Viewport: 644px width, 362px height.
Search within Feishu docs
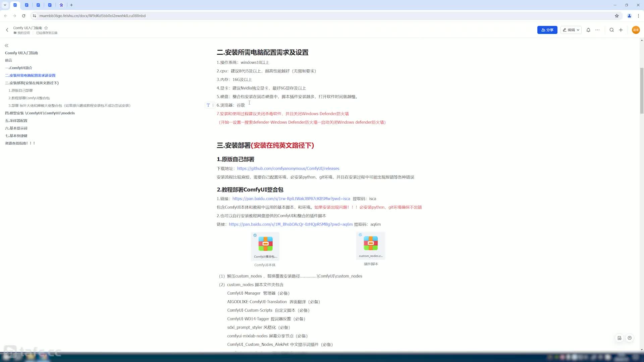click(611, 30)
